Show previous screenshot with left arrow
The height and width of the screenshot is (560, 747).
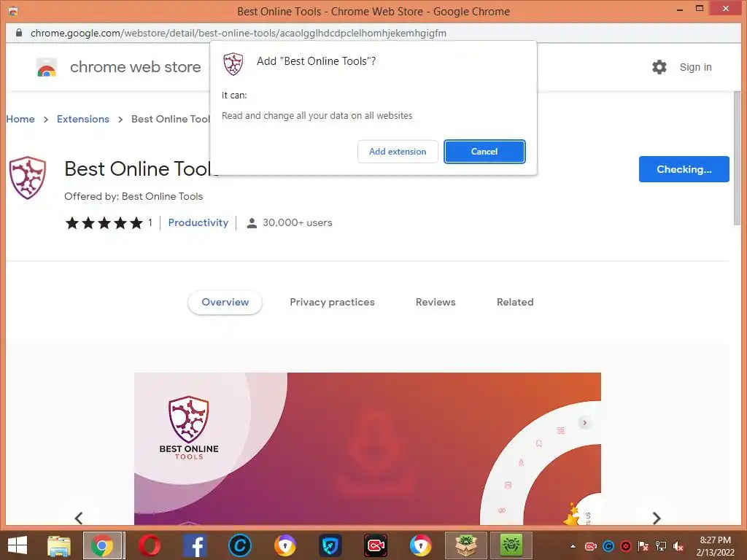click(79, 518)
